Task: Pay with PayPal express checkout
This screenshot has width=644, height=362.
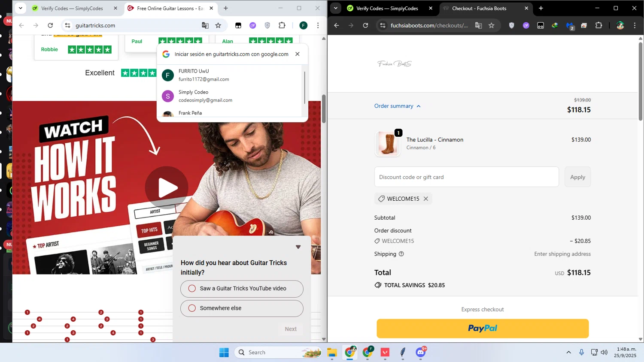Action: [x=483, y=328]
